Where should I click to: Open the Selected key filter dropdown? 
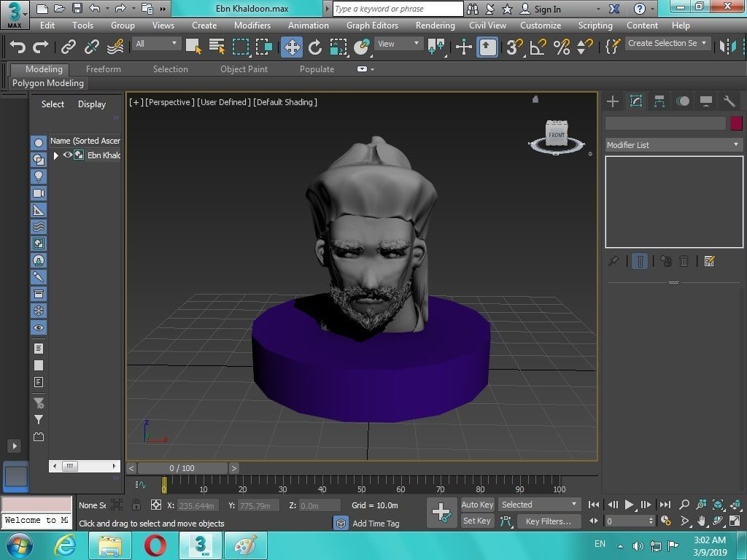(539, 505)
